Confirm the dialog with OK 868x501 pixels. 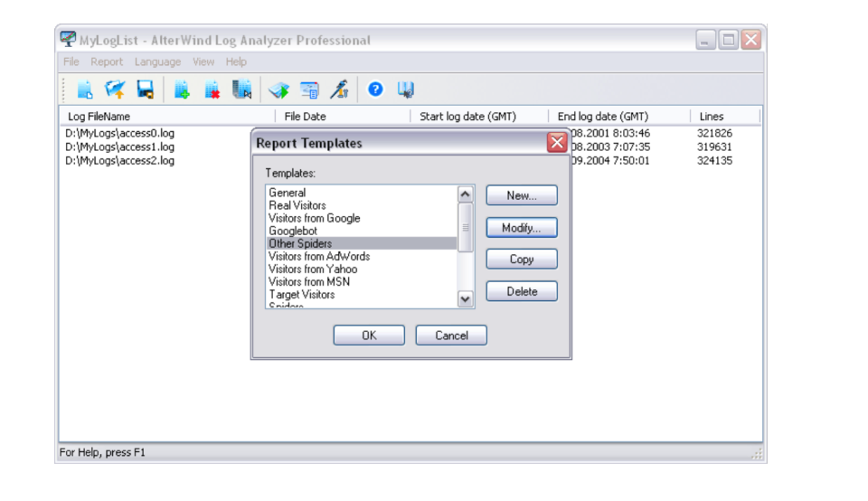click(x=369, y=336)
